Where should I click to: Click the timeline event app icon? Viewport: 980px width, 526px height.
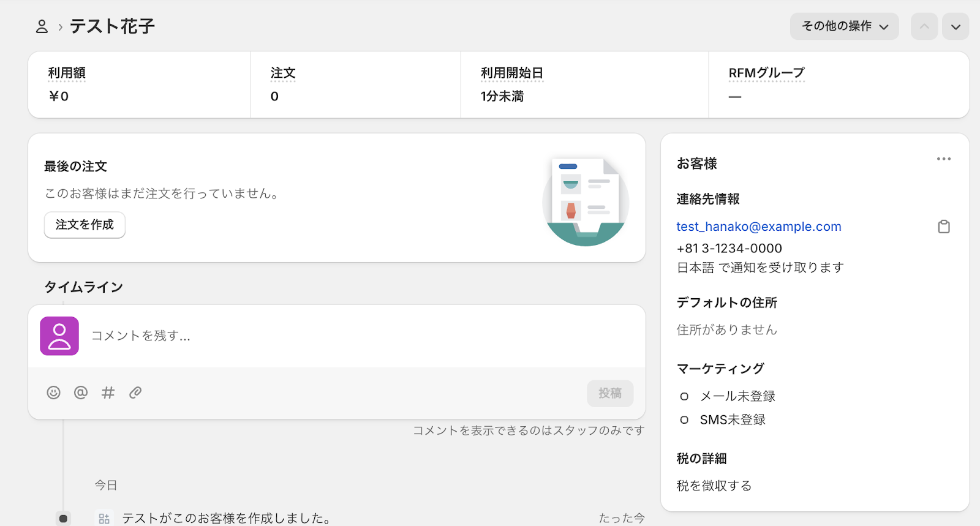pos(104,519)
